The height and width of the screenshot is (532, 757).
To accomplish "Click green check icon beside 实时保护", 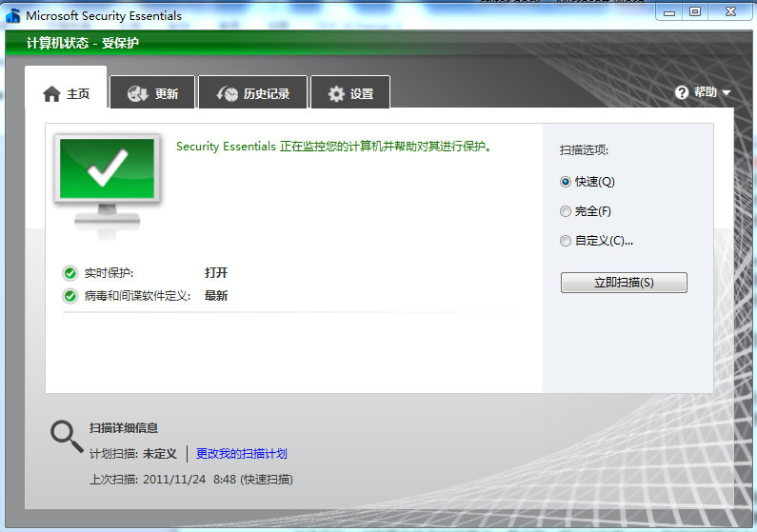I will 70,273.
